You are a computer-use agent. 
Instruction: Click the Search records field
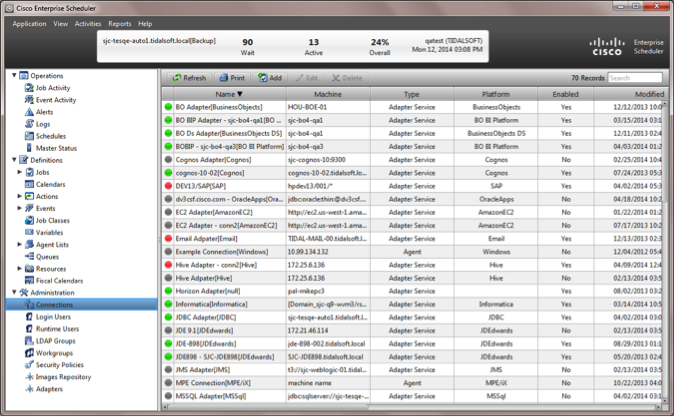(634, 77)
